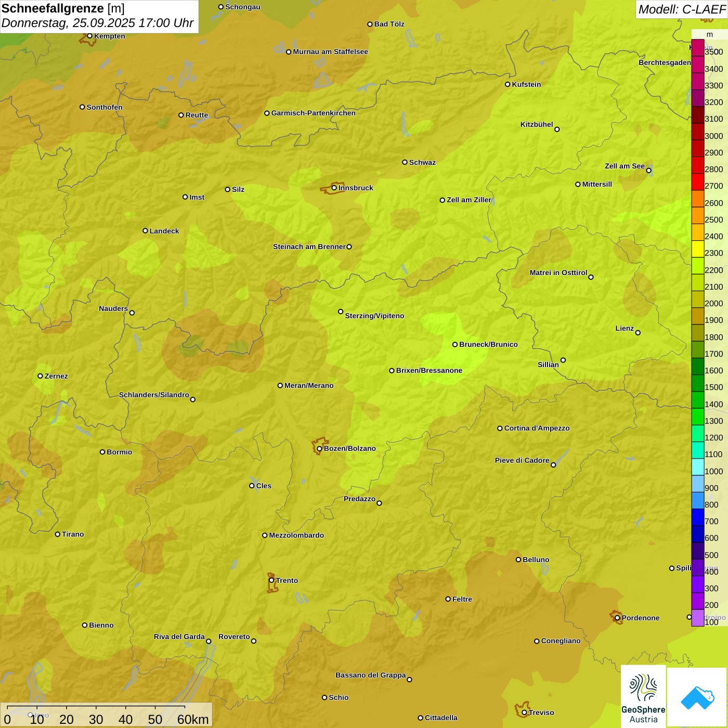The height and width of the screenshot is (728, 728).
Task: Click the Cortina d'Ampezzo location dot
Action: click(x=500, y=428)
